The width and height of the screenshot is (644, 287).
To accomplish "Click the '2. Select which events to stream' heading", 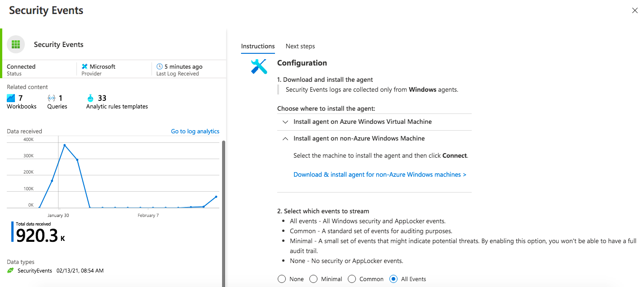I will 323,211.
